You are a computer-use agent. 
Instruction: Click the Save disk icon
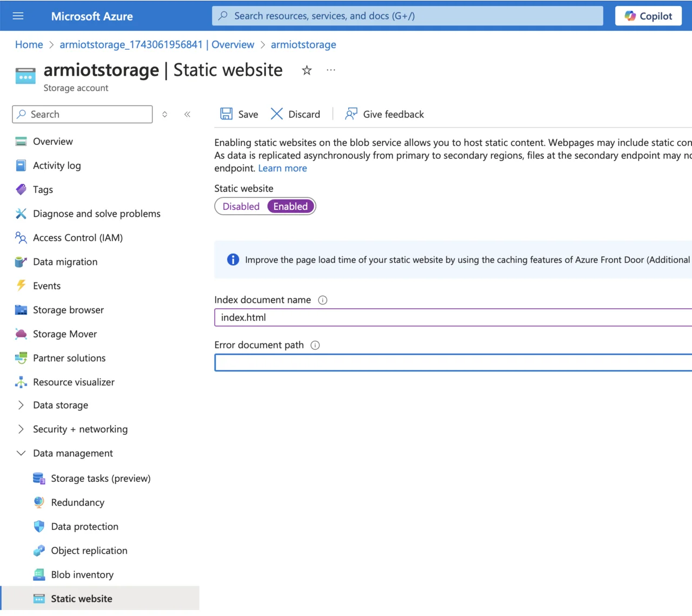[226, 114]
